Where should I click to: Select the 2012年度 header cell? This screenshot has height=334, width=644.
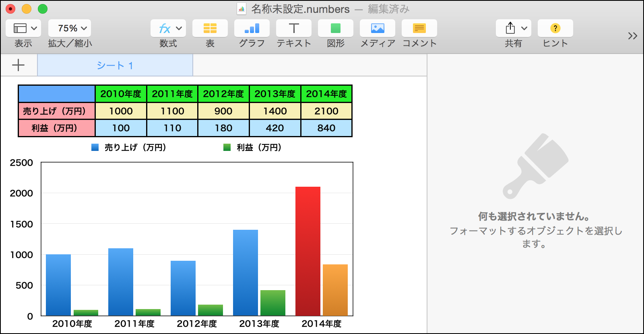click(223, 94)
